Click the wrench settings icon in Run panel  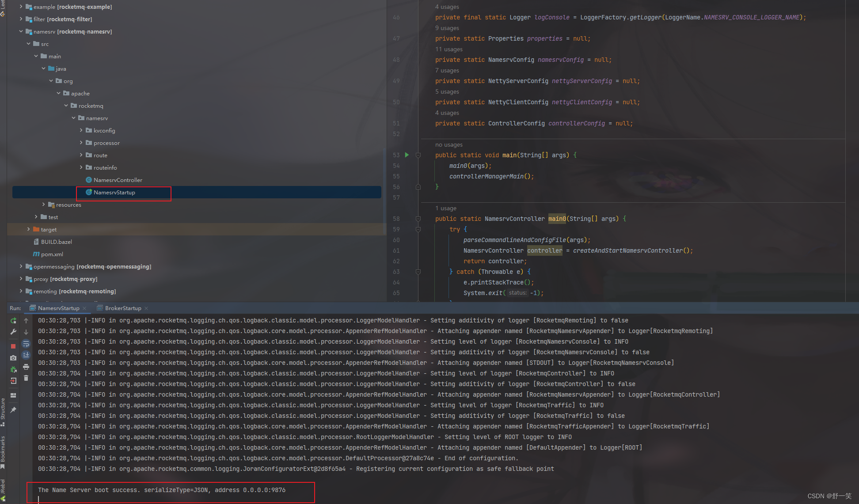[13, 332]
